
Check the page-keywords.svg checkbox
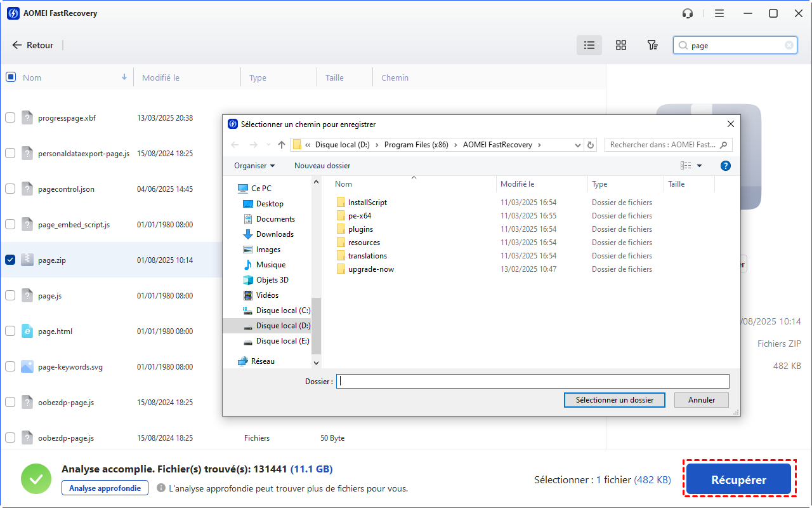10,366
